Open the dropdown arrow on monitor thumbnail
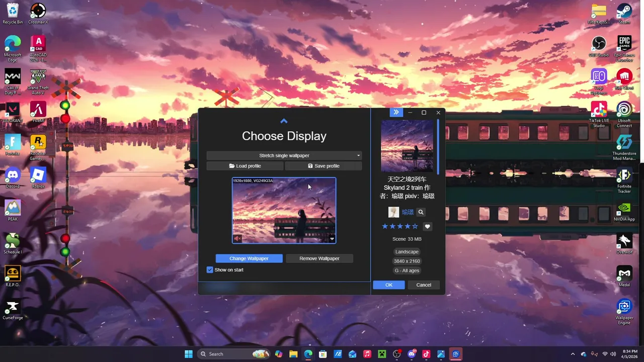 click(x=332, y=239)
